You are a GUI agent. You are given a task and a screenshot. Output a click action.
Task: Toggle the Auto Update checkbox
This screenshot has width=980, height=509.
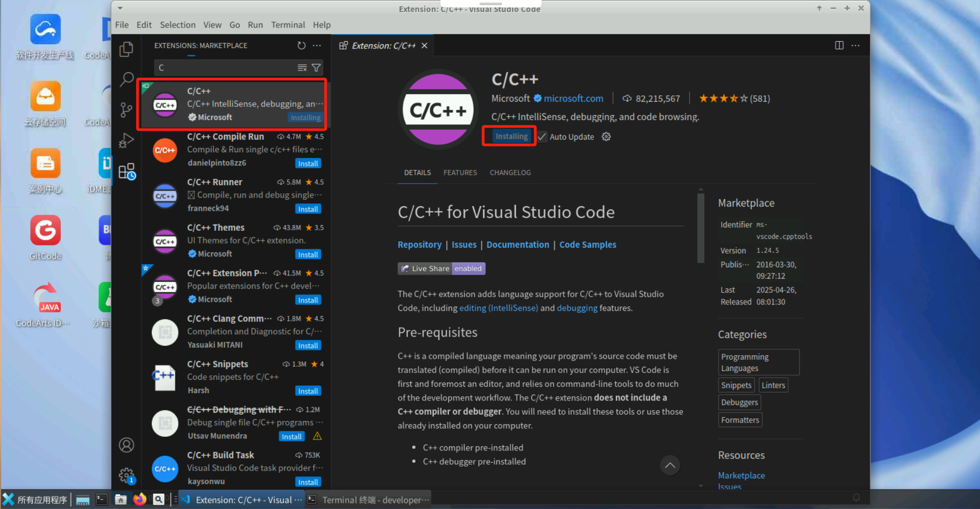point(542,136)
